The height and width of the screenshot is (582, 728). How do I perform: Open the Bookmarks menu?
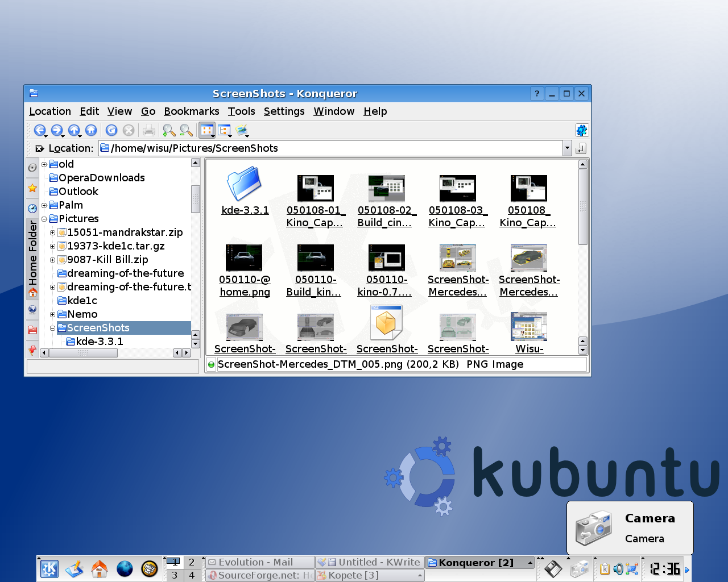pyautogui.click(x=192, y=111)
